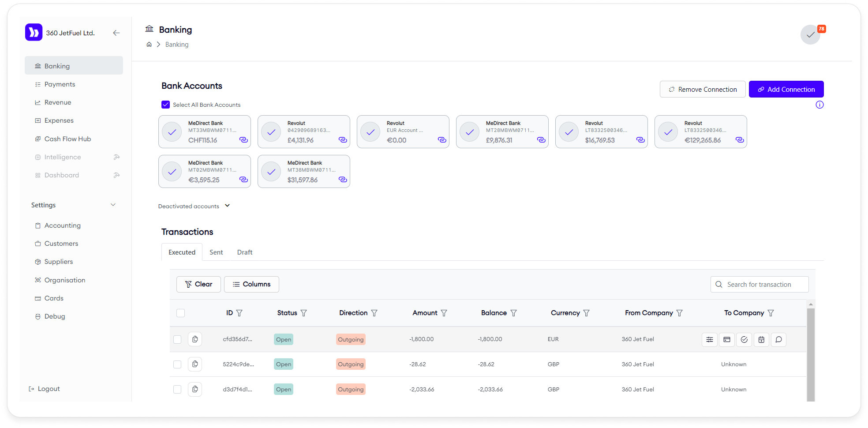Uncheck Select All Bank Accounts
The width and height of the screenshot is (868, 428).
tap(165, 105)
